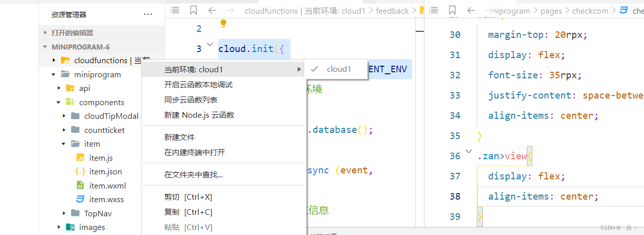Screen dimensions: 644x235
Task: Click the pages breadcrumb in right editor
Action: pos(551,11)
